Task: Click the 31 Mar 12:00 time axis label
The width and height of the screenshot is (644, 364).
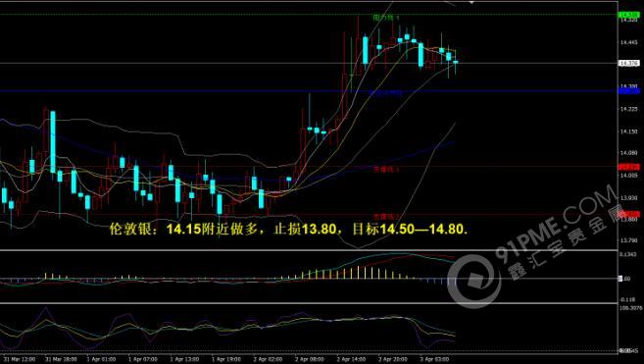Action: (x=21, y=359)
